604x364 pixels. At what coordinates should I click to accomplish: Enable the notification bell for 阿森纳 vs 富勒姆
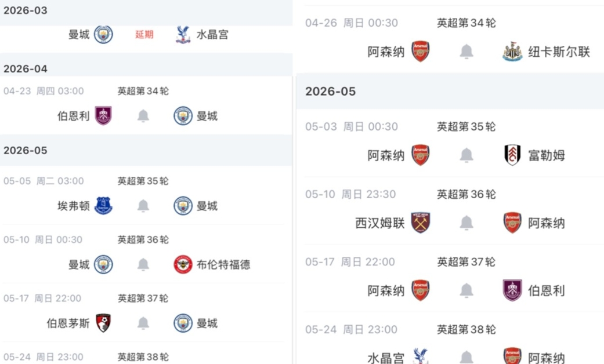click(466, 155)
